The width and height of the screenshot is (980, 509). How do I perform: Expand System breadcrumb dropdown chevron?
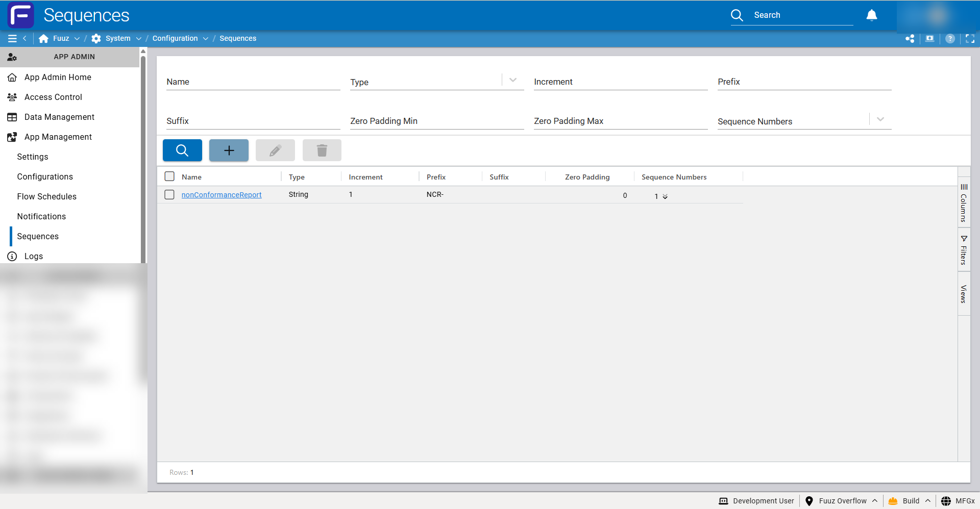point(138,38)
